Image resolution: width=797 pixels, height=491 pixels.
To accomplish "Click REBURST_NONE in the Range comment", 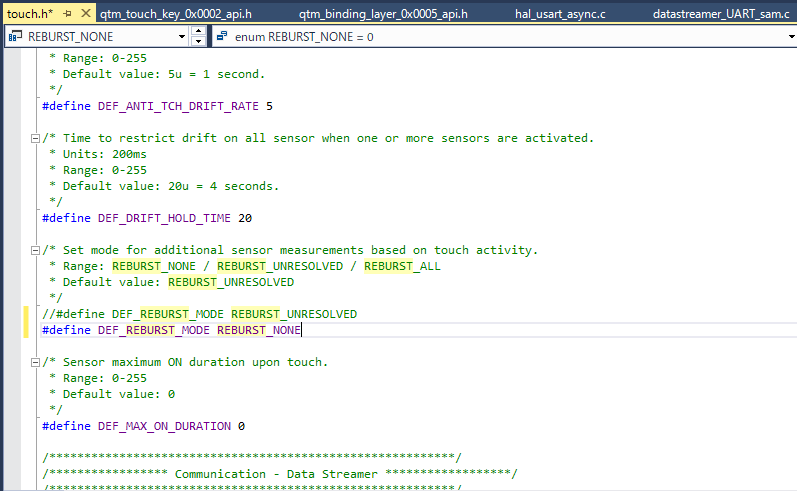I will [x=154, y=266].
